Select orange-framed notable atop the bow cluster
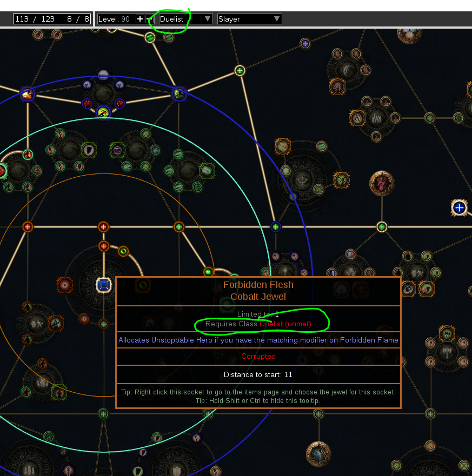 tap(283, 146)
